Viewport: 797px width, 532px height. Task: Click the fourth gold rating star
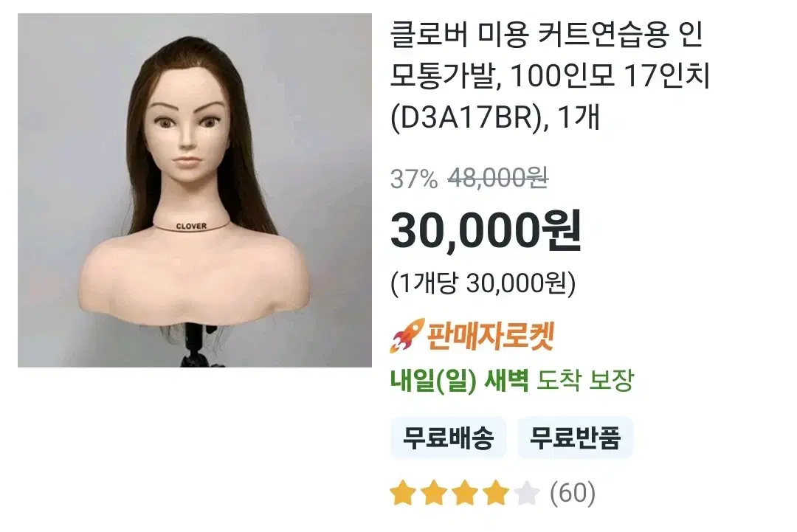496,493
